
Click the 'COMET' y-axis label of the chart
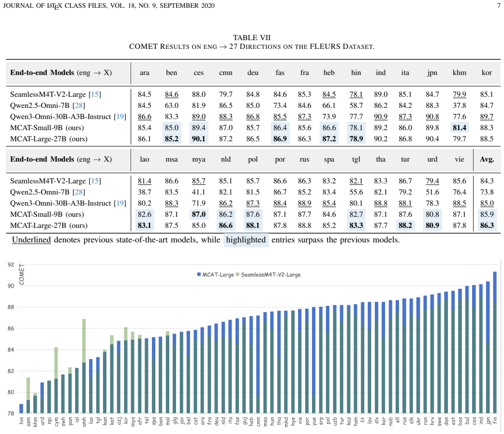click(x=22, y=274)
